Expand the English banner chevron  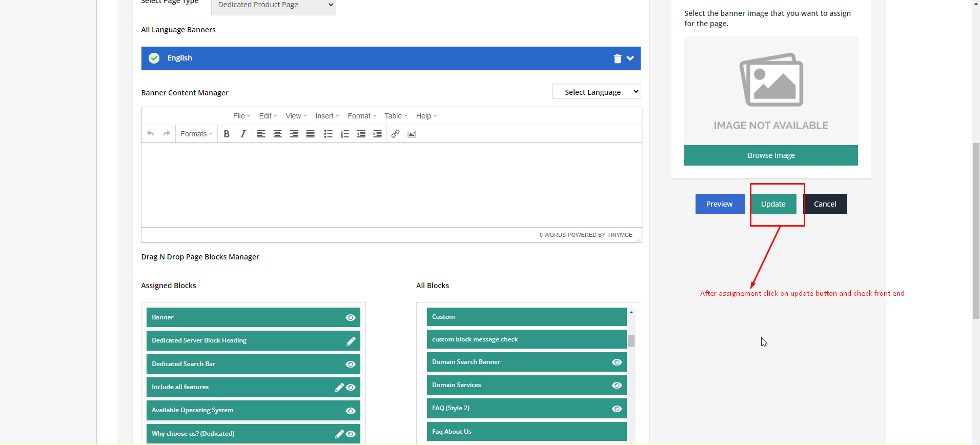tap(630, 58)
